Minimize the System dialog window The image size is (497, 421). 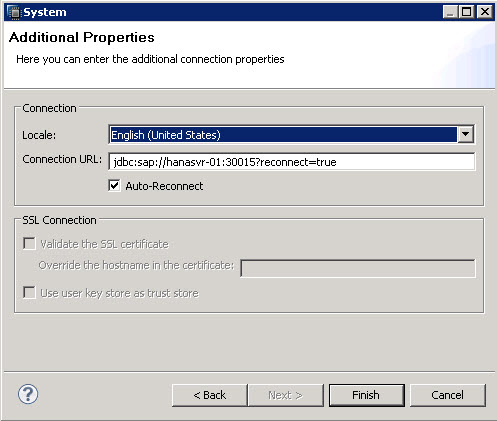pos(450,12)
